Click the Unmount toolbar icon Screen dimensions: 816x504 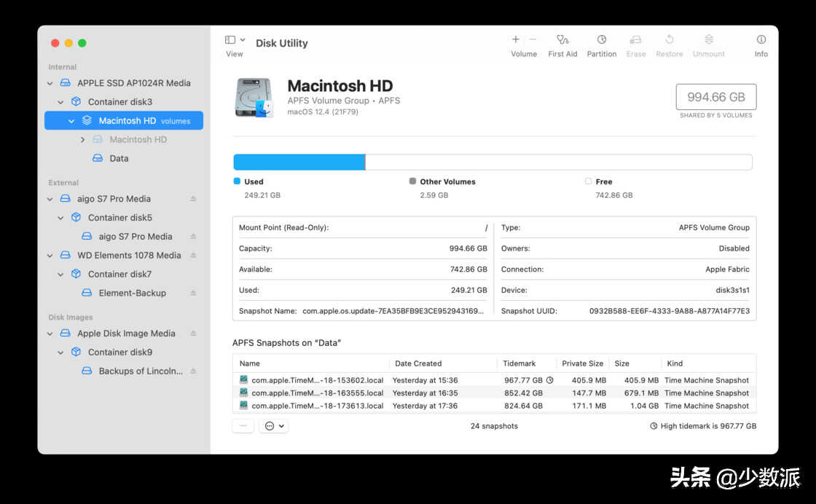click(x=709, y=40)
